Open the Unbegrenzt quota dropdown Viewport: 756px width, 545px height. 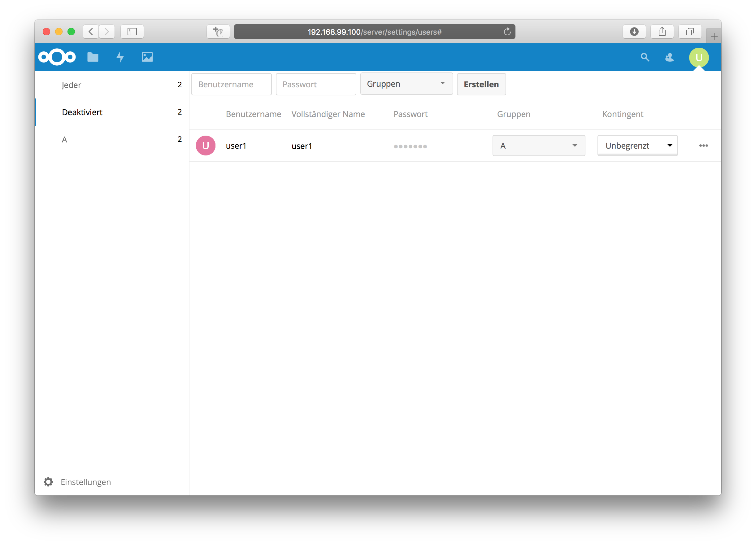point(637,146)
